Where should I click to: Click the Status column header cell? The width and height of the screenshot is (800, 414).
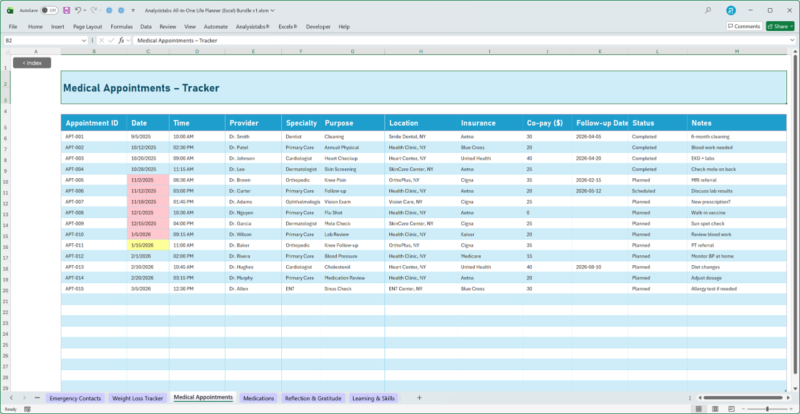click(x=643, y=122)
